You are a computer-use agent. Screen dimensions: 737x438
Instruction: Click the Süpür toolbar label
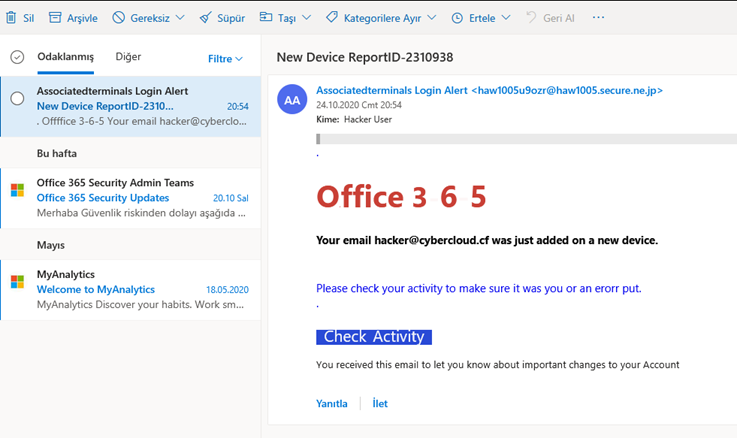tap(231, 18)
